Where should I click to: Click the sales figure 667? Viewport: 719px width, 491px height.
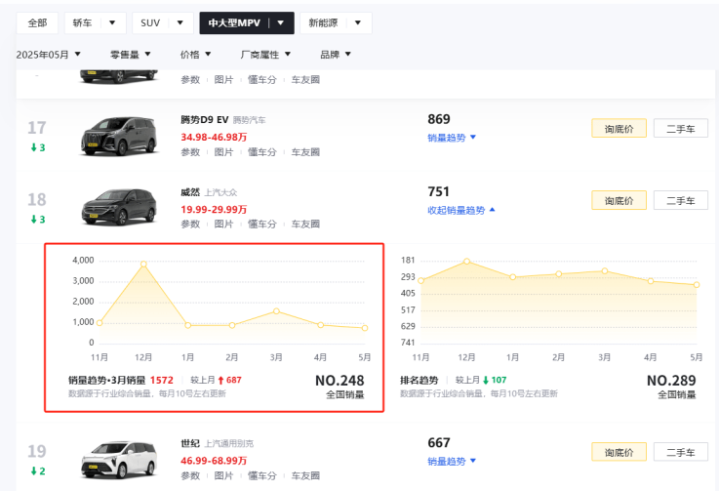click(439, 443)
